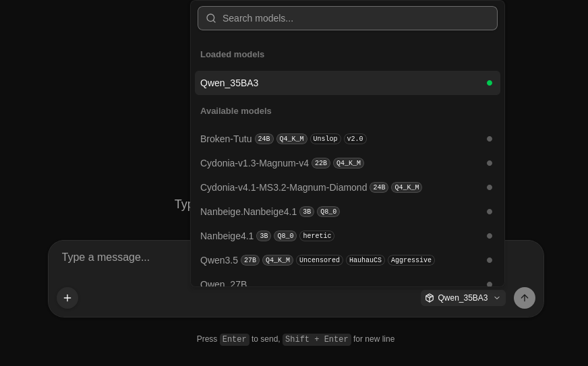Choose the Qwen3.5 27B model
This screenshot has height=366, width=588.
tap(347, 260)
